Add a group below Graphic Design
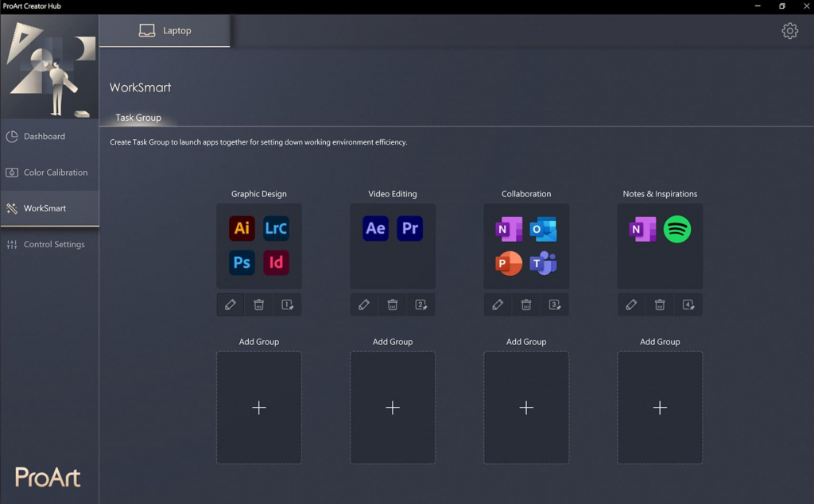The image size is (814, 504). (x=259, y=408)
